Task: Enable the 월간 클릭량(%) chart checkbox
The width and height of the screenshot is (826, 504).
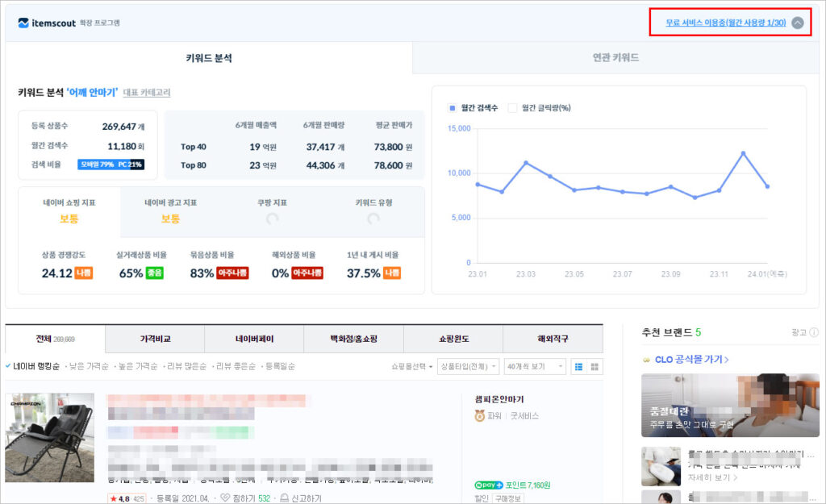Action: pos(512,108)
